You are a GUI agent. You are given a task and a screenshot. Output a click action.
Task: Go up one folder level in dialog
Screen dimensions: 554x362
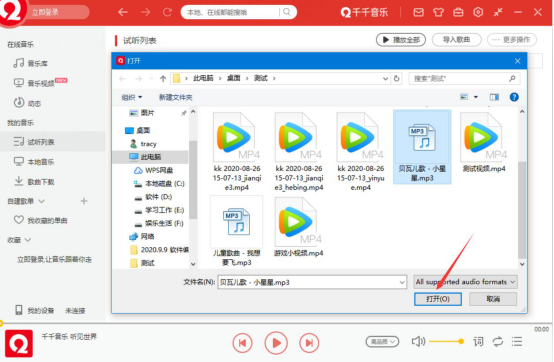click(163, 78)
